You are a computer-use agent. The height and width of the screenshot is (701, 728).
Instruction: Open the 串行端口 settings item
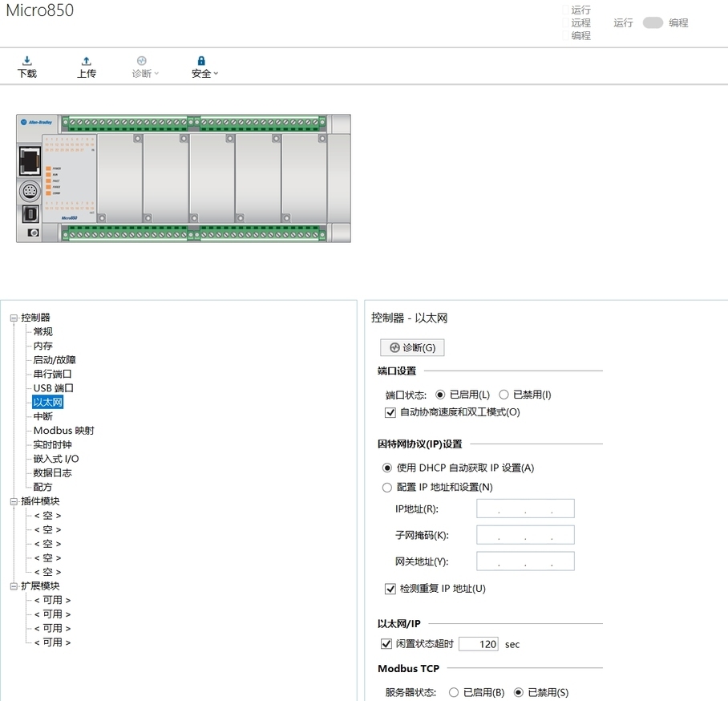click(52, 374)
